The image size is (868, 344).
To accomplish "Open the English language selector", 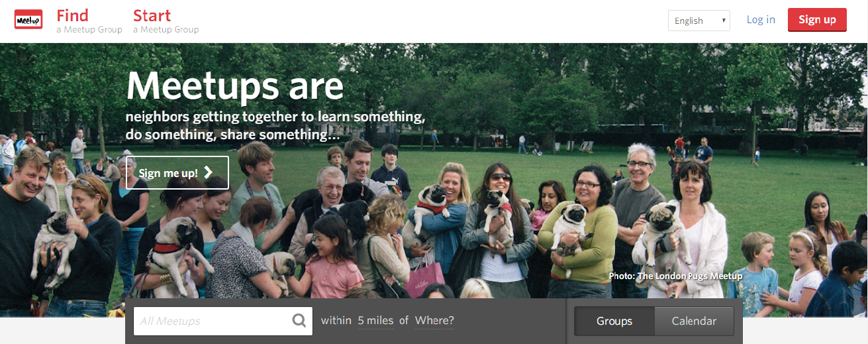I will click(699, 21).
